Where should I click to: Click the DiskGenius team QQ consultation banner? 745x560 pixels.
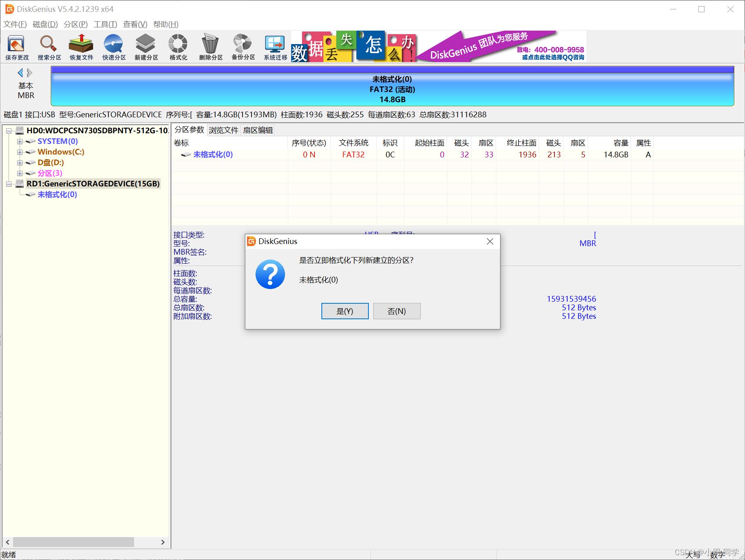[x=502, y=47]
